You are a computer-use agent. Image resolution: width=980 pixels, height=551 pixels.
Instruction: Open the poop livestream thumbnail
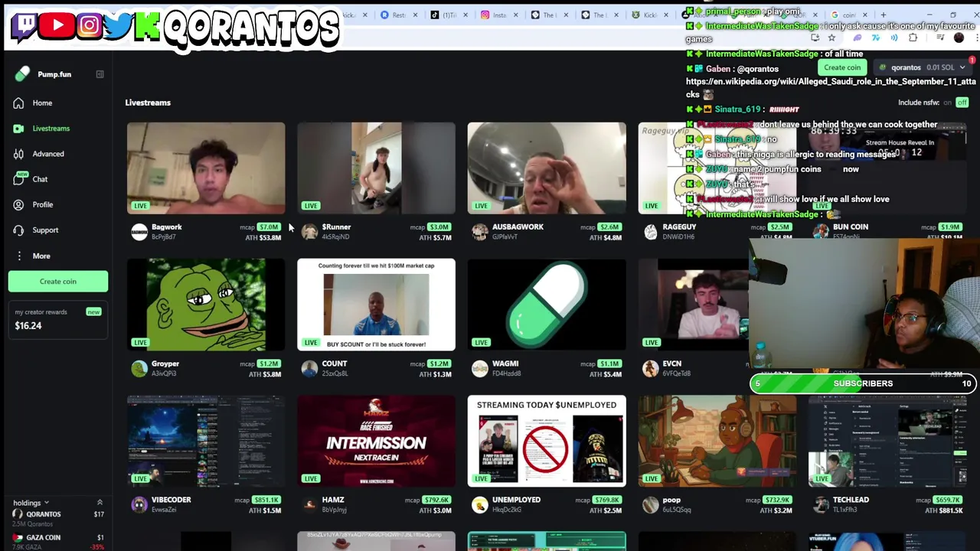717,441
